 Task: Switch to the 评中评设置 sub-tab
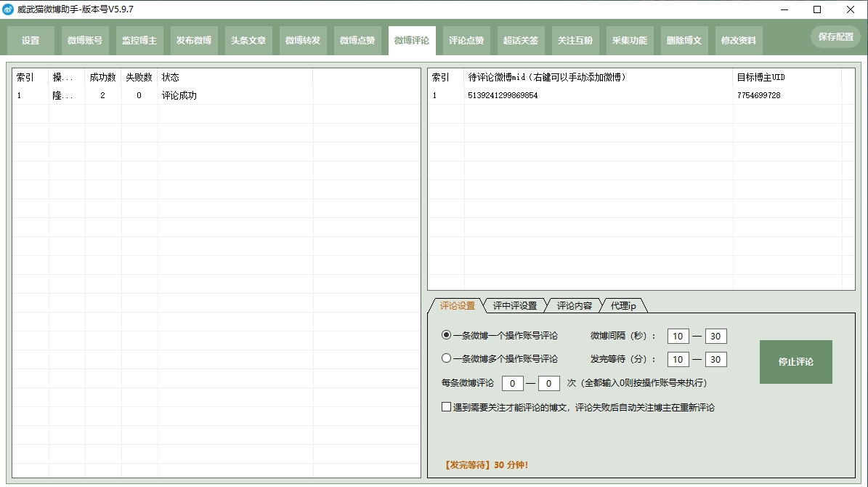coord(515,306)
